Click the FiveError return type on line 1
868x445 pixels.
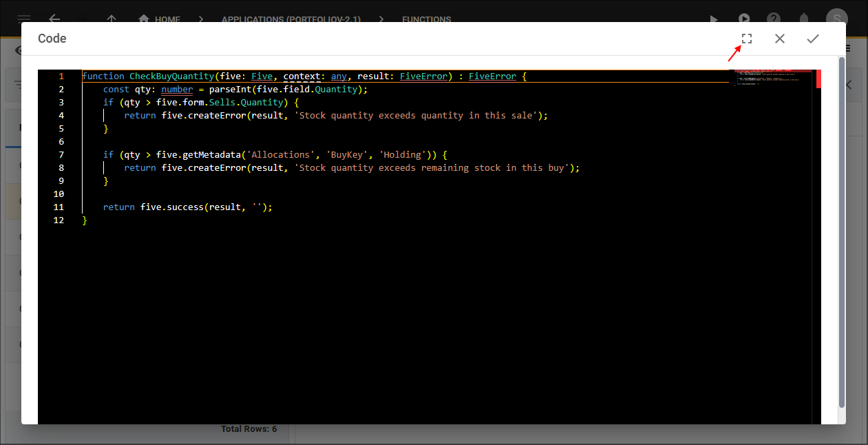point(492,76)
